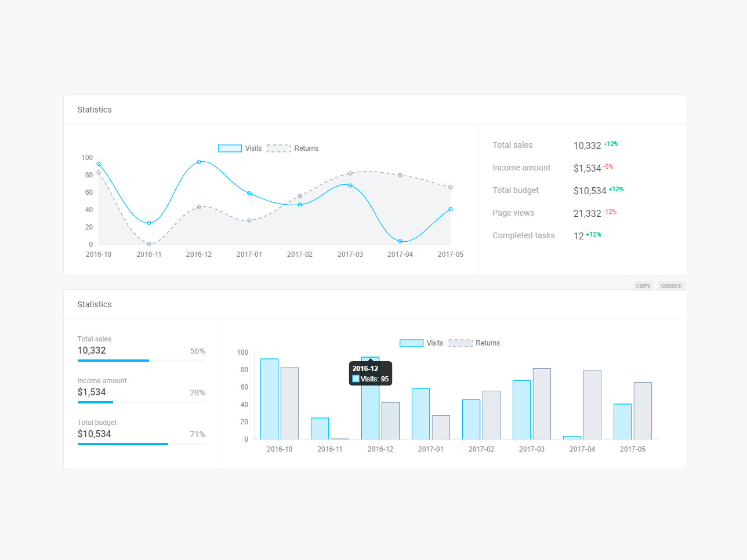Click the Visits legend swatch in the bar chart
This screenshot has height=560, width=747.
[411, 343]
